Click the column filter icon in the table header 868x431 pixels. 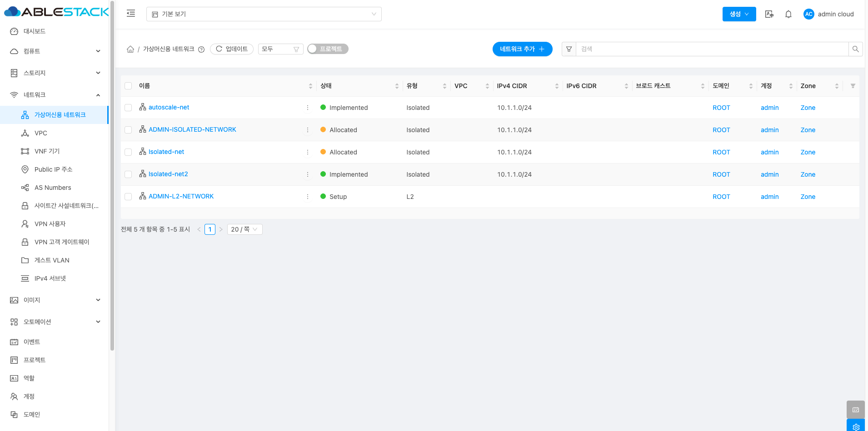(x=853, y=86)
